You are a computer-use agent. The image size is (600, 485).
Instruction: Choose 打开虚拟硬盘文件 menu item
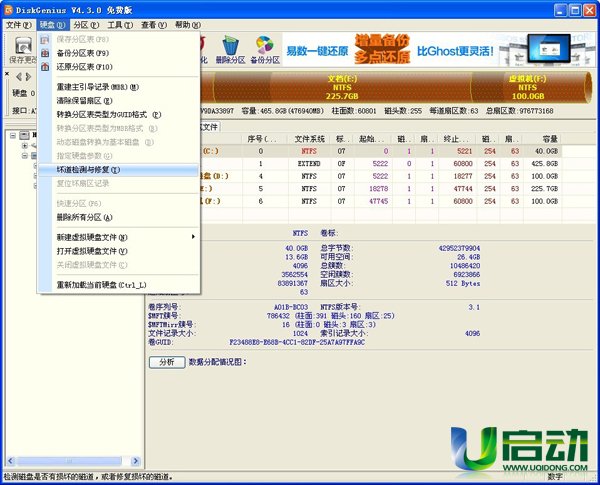point(119,251)
